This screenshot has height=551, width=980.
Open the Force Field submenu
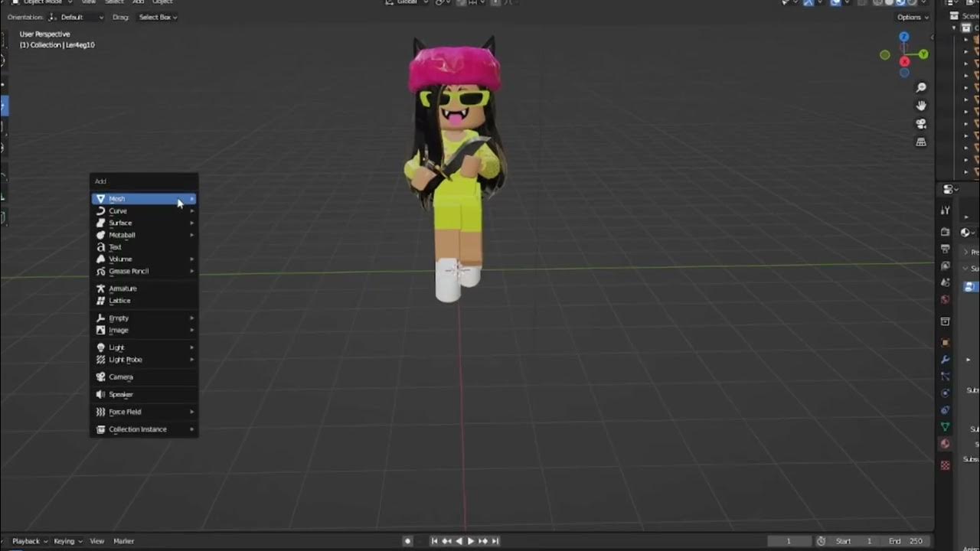pos(144,412)
